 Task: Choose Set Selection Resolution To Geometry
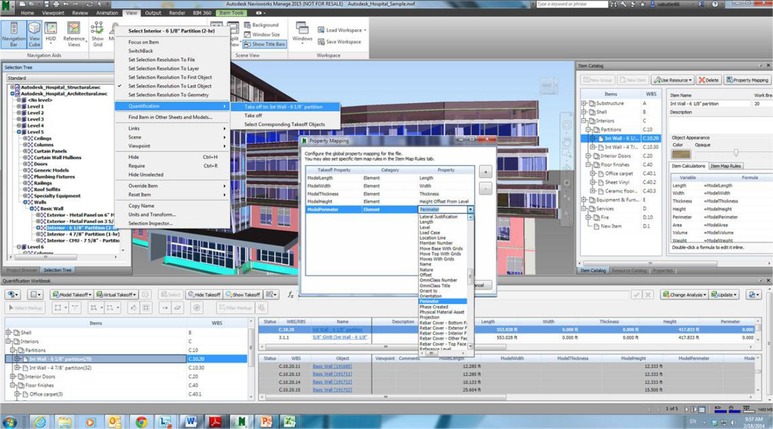(x=167, y=95)
